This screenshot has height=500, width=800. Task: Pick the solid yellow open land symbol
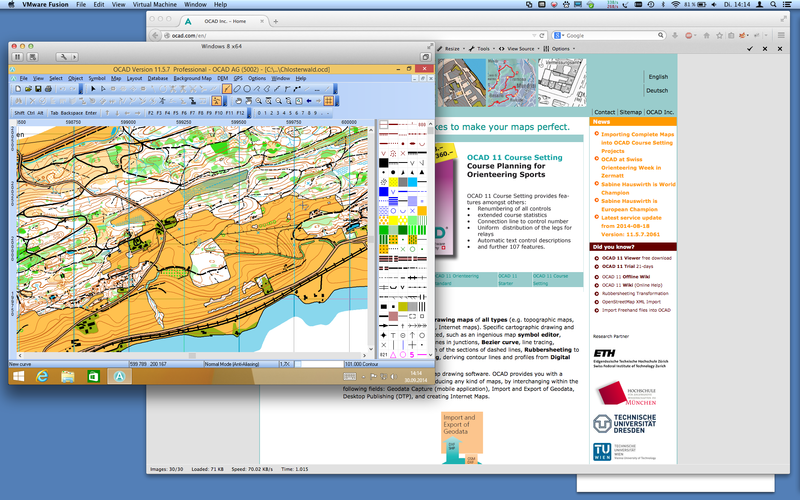[x=393, y=220]
